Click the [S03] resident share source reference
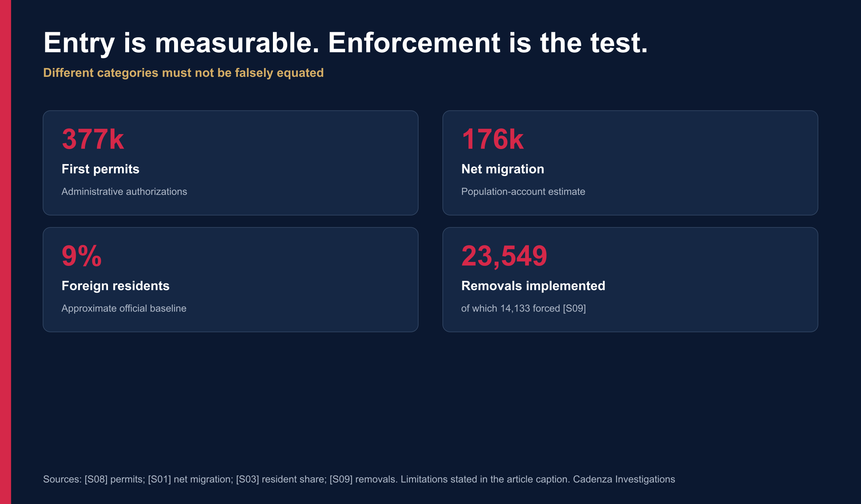Image resolution: width=861 pixels, height=504 pixels. point(281,479)
